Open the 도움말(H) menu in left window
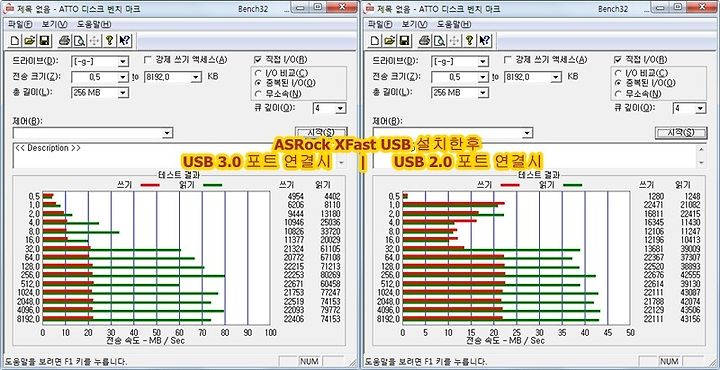Viewport: 720px width, 370px height. (94, 24)
